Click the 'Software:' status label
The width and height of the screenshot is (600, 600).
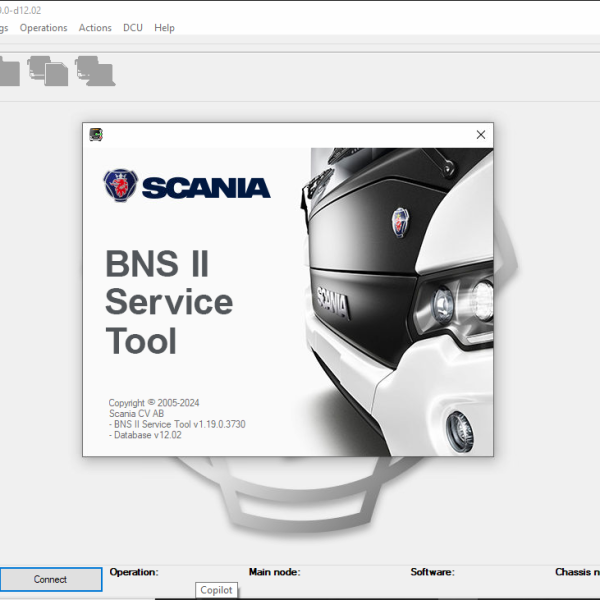(x=432, y=572)
